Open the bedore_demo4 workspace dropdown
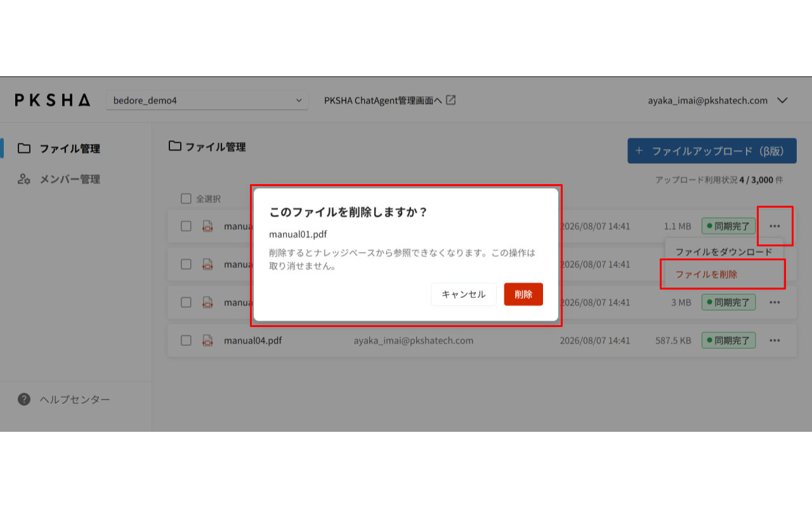The image size is (812, 508). (207, 100)
